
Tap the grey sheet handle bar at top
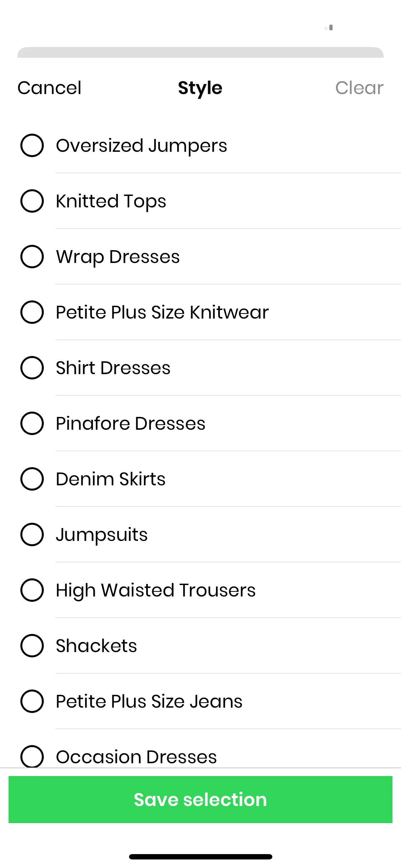pyautogui.click(x=200, y=52)
